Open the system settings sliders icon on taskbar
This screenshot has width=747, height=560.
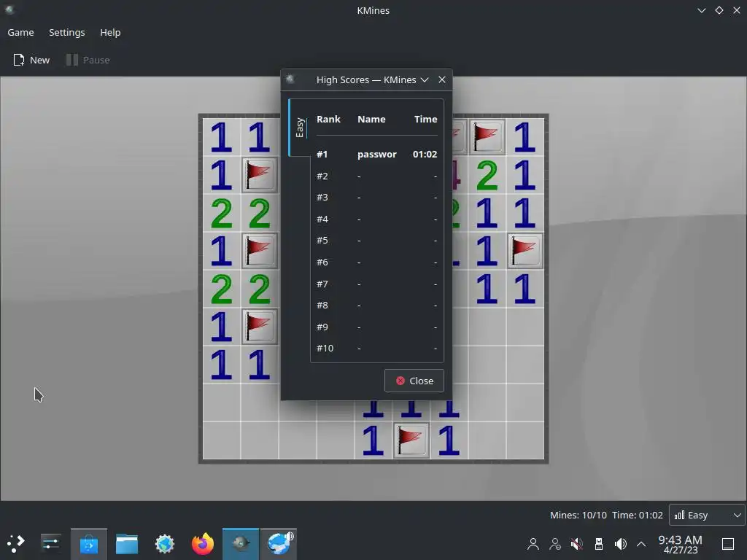[50, 543]
